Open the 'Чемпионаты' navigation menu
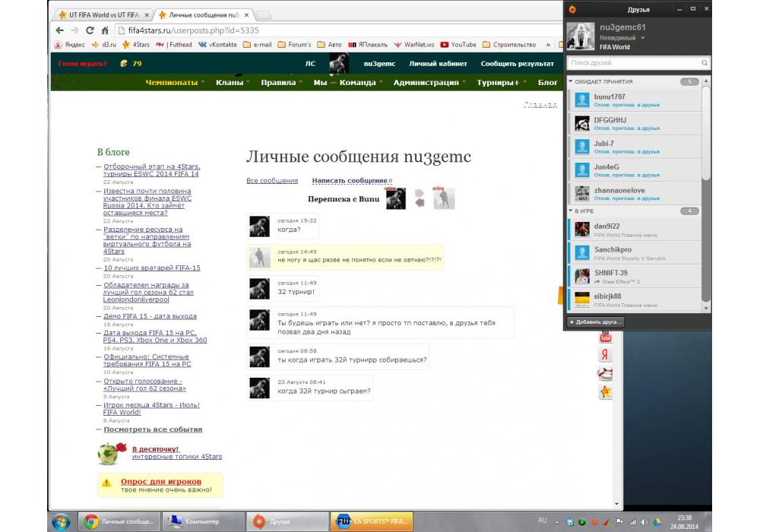Screen dimensions: 760x532 176,82
